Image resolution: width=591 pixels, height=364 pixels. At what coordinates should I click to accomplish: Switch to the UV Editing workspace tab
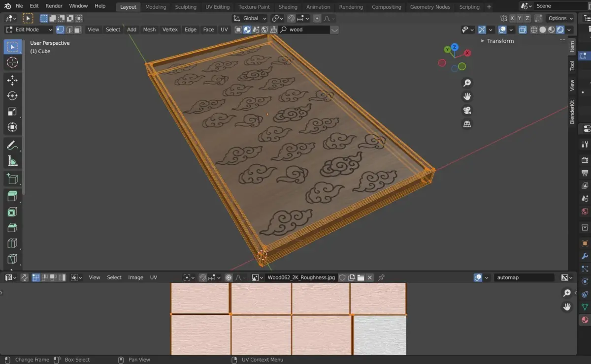217,7
